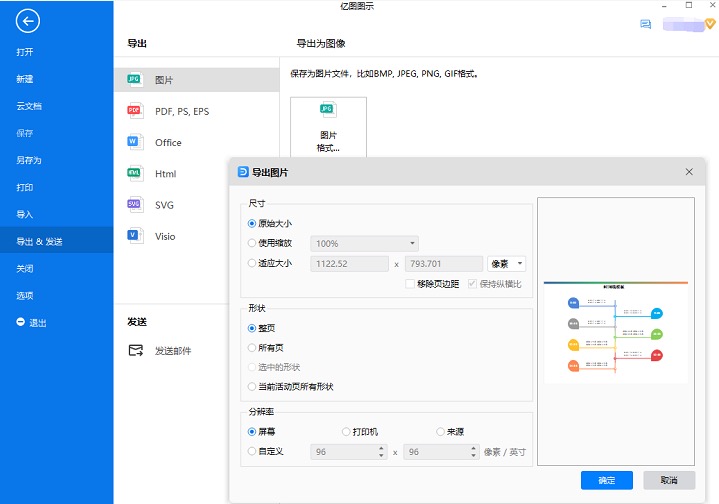This screenshot has height=504, width=719.
Task: Select the 打印机 resolution radio button
Action: (346, 432)
